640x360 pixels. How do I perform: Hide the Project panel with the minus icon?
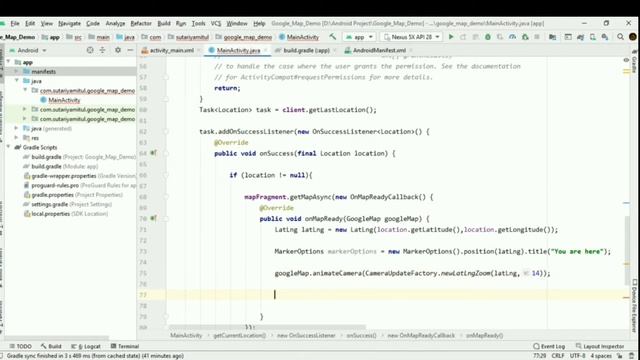click(130, 50)
